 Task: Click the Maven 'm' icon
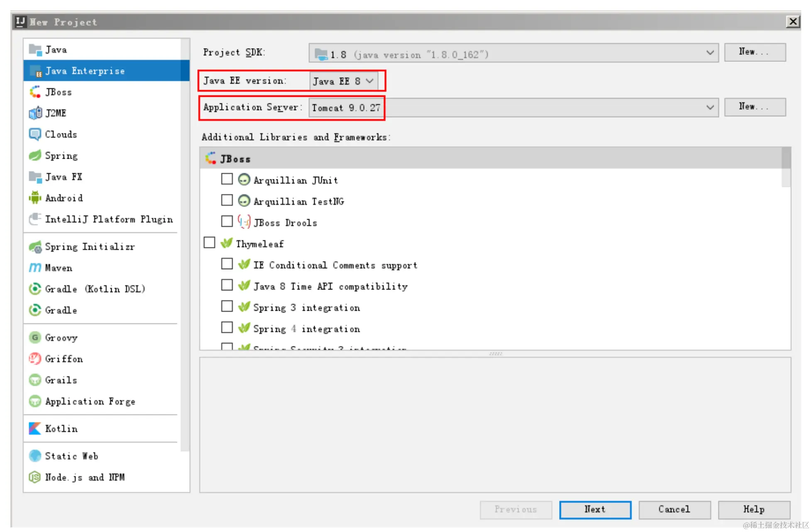tap(35, 268)
